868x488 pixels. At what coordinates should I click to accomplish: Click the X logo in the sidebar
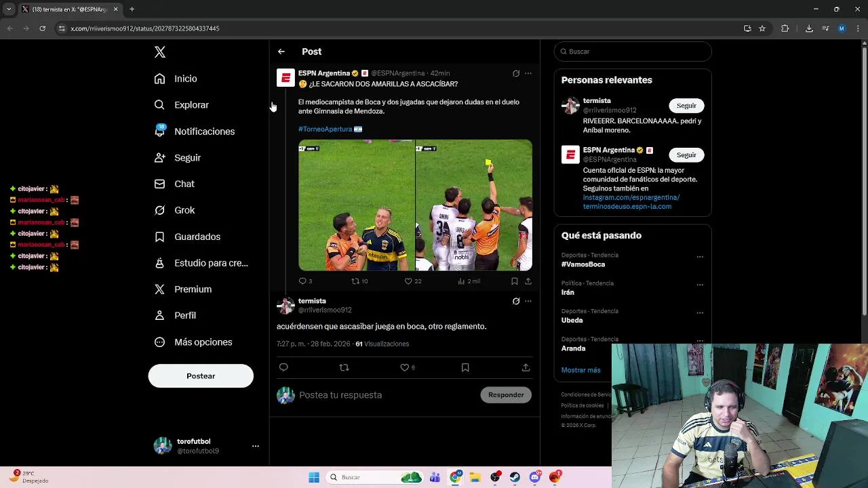[x=160, y=52]
